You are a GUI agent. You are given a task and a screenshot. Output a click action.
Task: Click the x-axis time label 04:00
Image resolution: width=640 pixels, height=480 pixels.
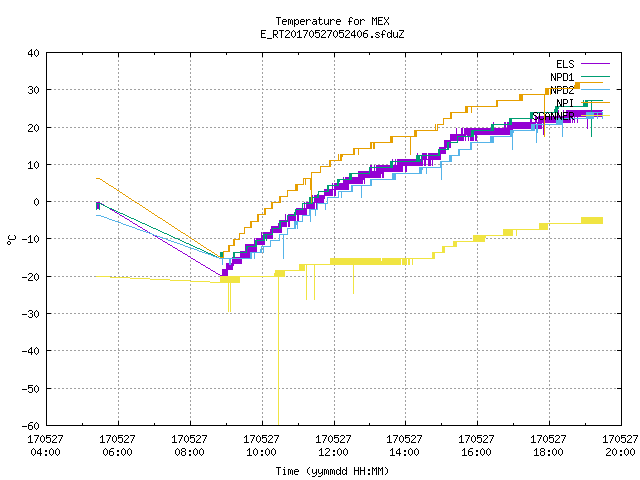tap(45, 452)
